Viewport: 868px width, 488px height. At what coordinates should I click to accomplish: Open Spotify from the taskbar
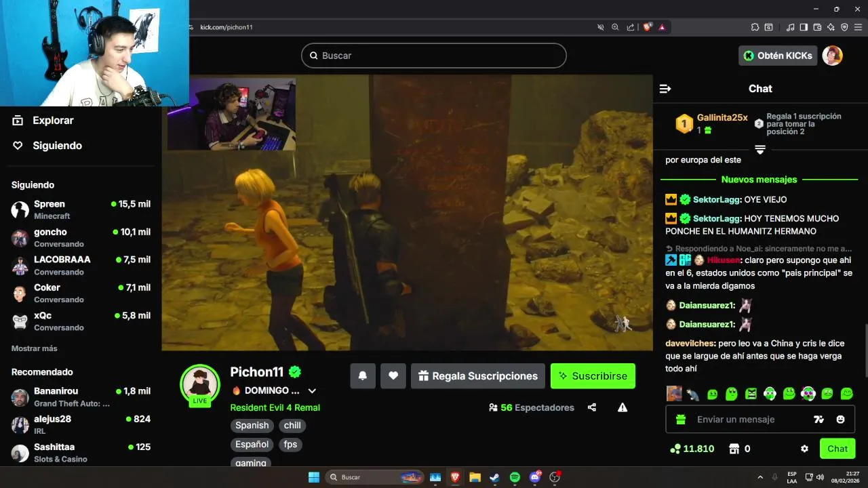(x=515, y=477)
